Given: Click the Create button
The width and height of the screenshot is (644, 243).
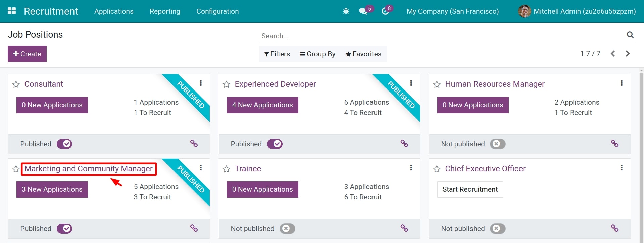Looking at the screenshot, I should 27,54.
